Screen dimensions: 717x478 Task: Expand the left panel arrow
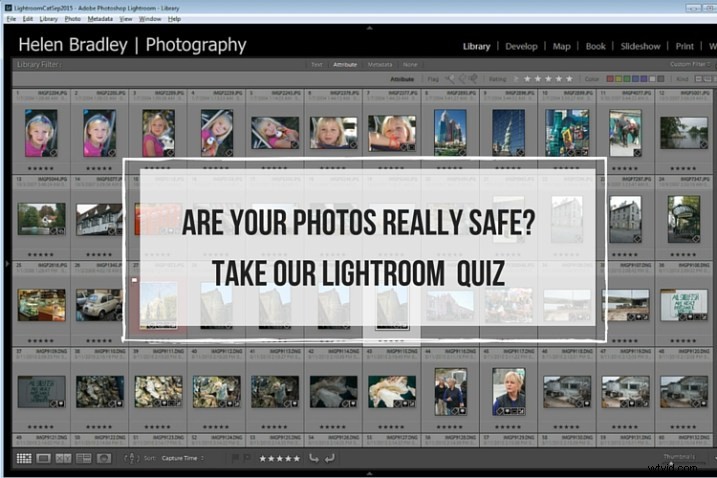tap(7, 264)
